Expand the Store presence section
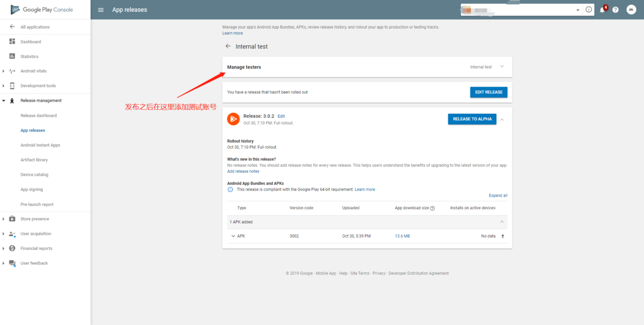The width and height of the screenshot is (644, 325). click(4, 219)
